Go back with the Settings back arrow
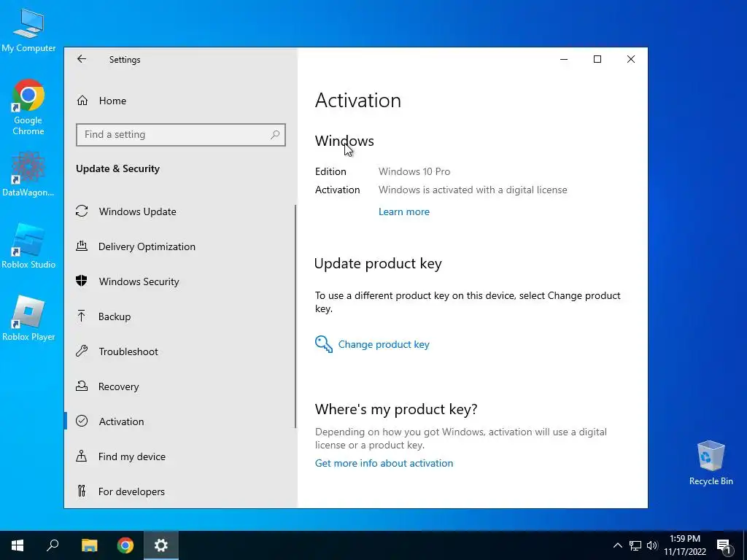 coord(82,59)
